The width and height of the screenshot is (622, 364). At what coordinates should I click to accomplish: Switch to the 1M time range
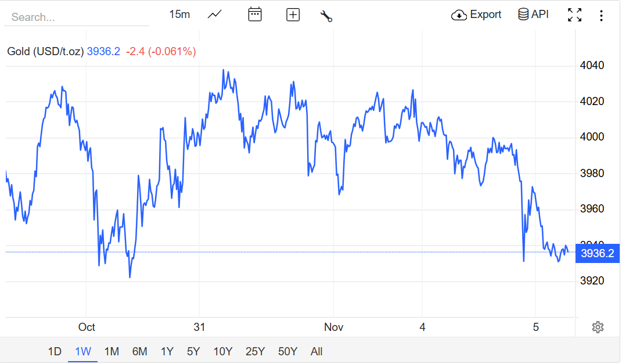pos(112,351)
